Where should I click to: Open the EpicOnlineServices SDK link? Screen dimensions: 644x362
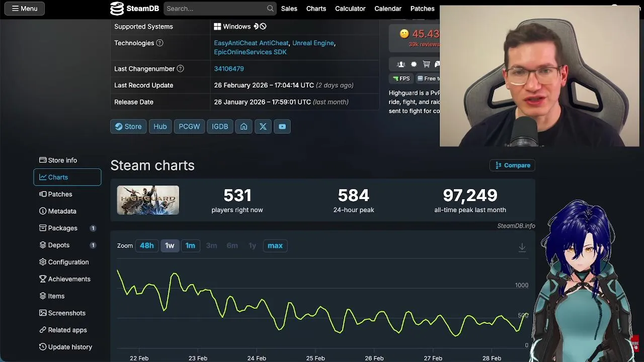pos(250,52)
